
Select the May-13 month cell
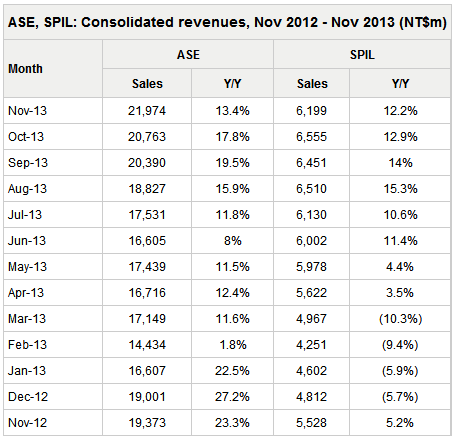27,266
